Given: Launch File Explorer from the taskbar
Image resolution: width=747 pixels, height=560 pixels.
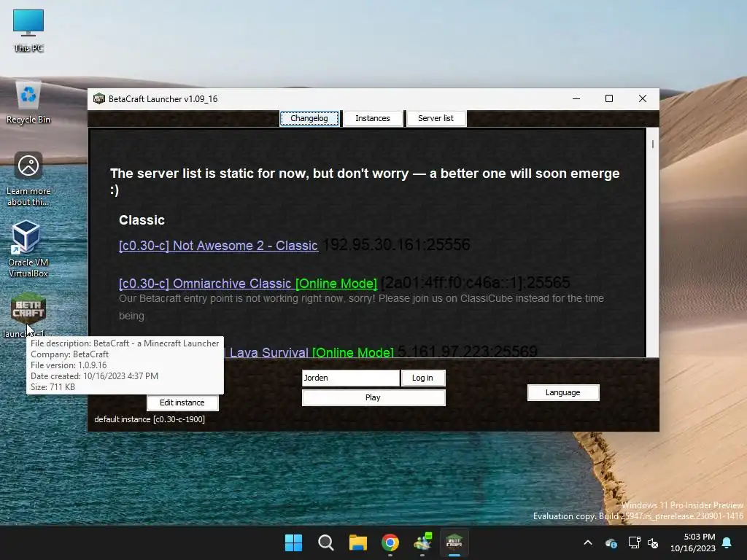Looking at the screenshot, I should pyautogui.click(x=357, y=542).
